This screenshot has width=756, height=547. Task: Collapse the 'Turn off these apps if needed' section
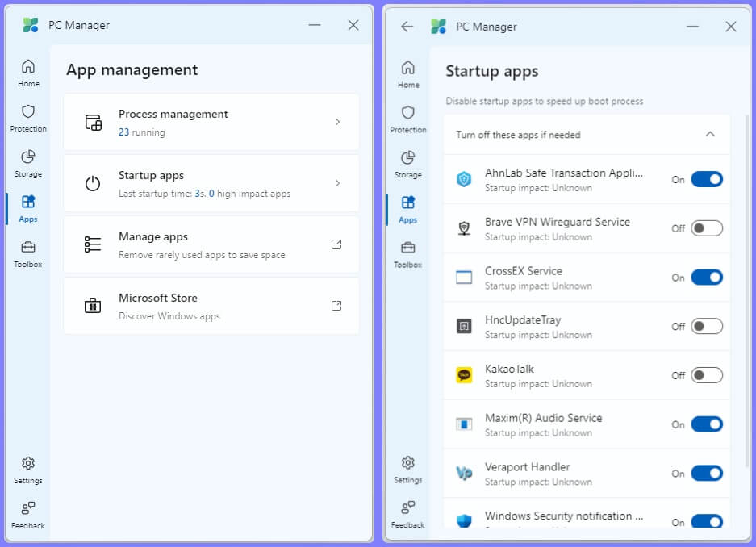tap(710, 135)
